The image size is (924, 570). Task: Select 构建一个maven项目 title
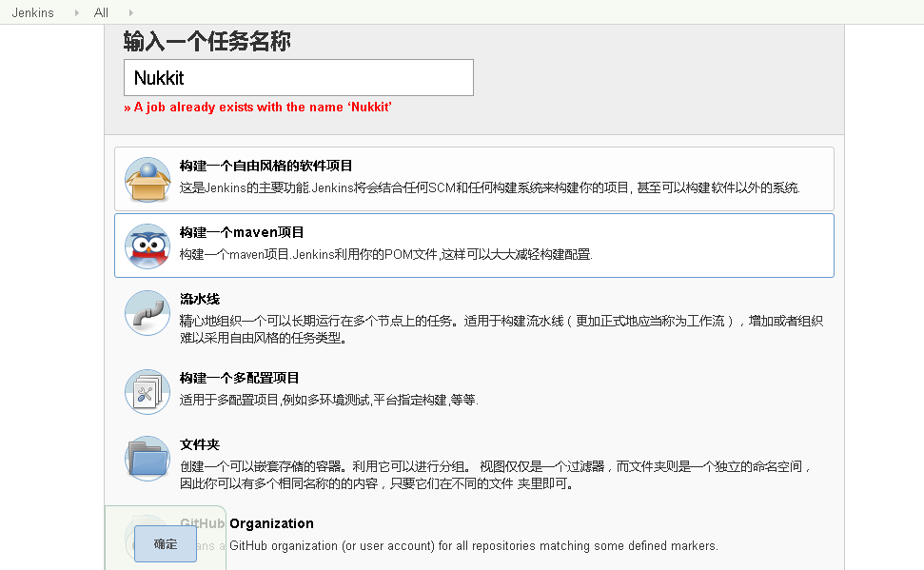point(242,232)
